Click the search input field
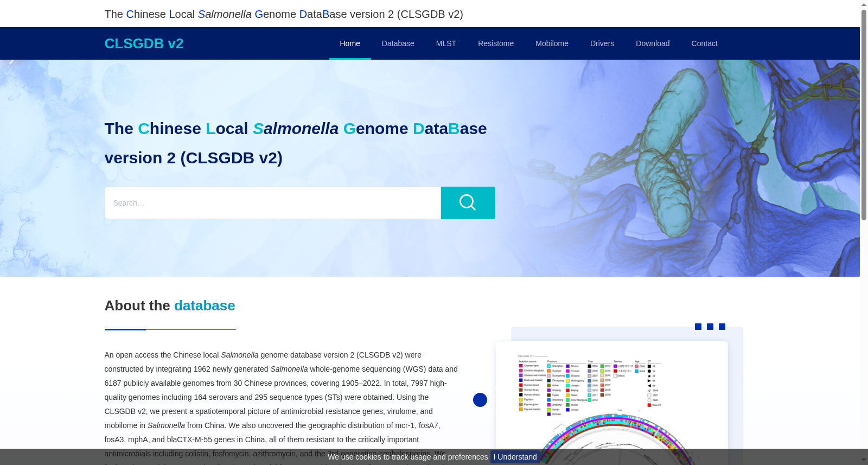 pyautogui.click(x=273, y=203)
